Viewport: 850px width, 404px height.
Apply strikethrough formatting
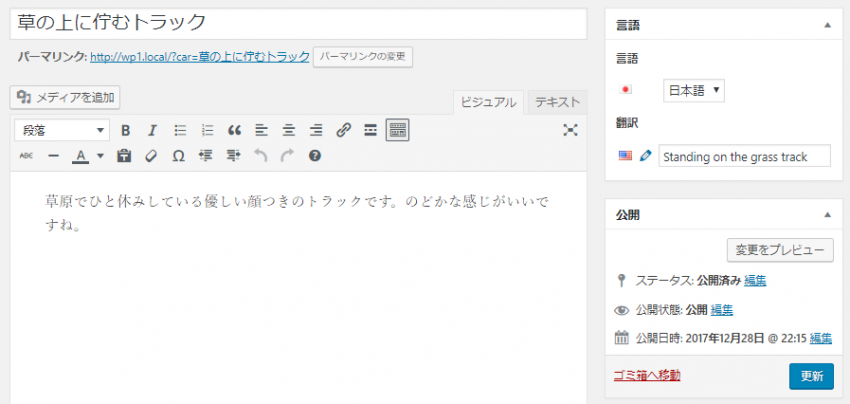pyautogui.click(x=26, y=156)
